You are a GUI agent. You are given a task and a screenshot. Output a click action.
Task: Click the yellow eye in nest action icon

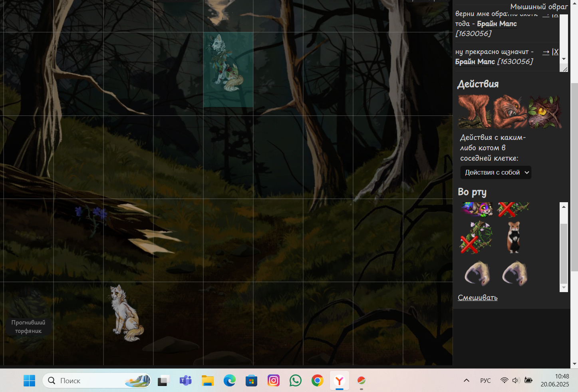545,111
